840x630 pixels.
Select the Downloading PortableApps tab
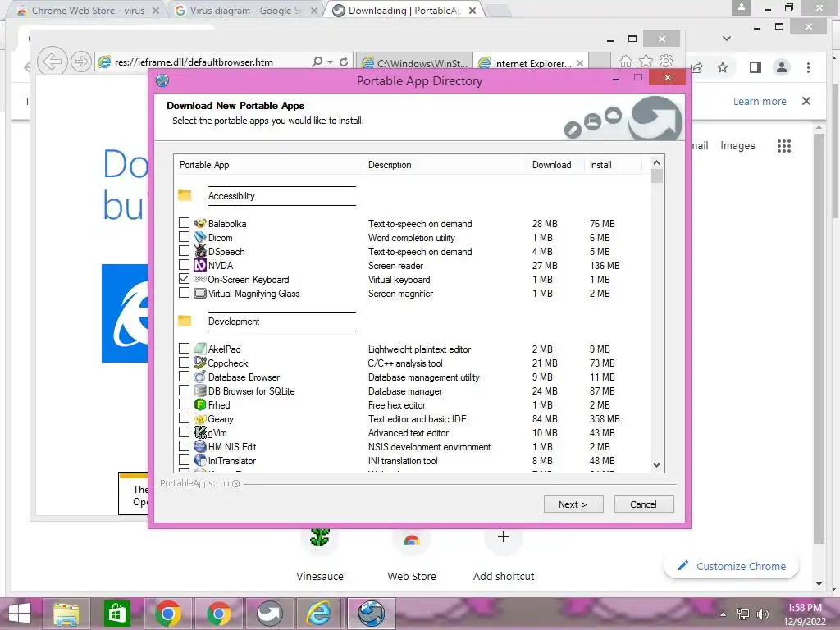tap(404, 10)
